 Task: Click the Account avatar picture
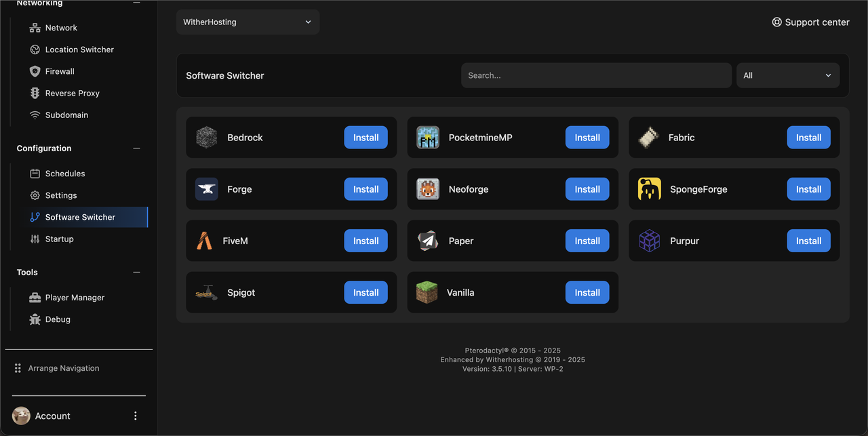21,416
